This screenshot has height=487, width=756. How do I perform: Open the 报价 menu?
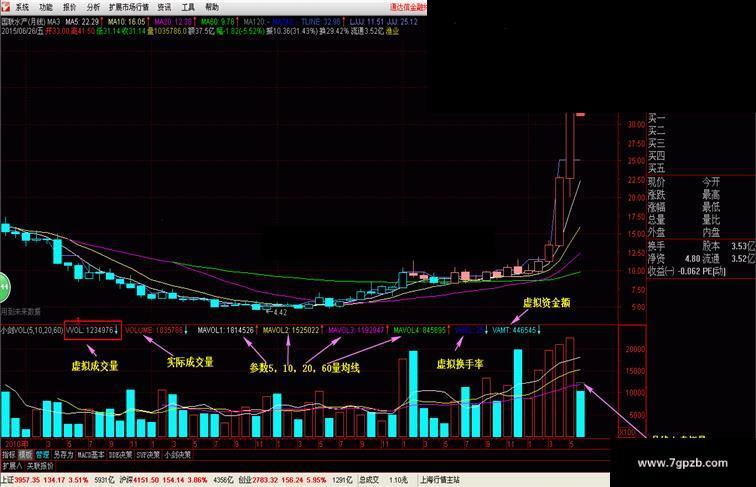point(69,7)
